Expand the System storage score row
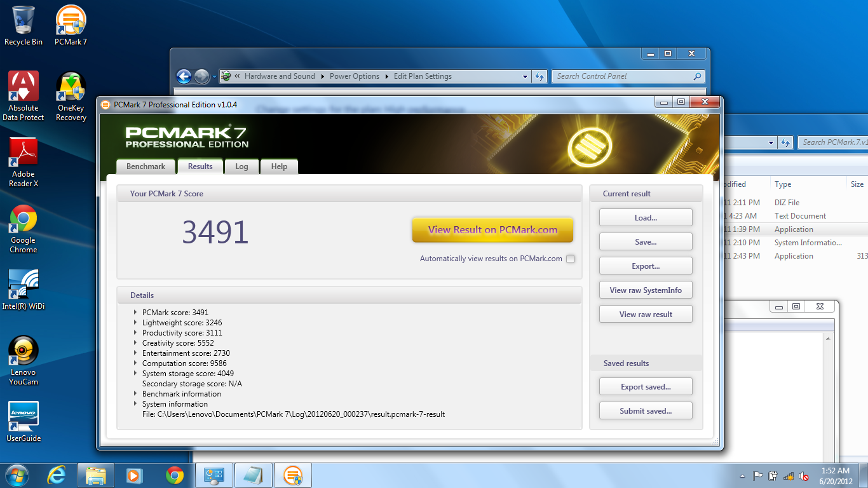 (135, 374)
